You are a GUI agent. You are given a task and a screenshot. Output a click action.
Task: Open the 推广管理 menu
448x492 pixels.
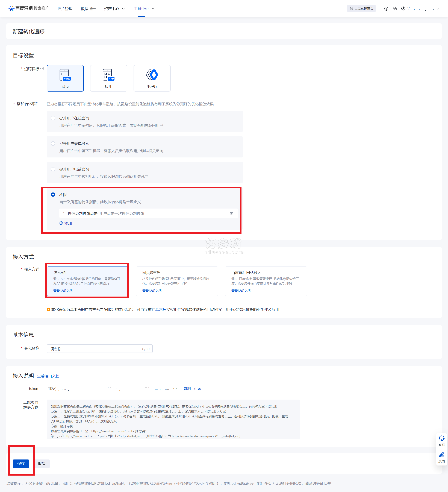coord(65,9)
